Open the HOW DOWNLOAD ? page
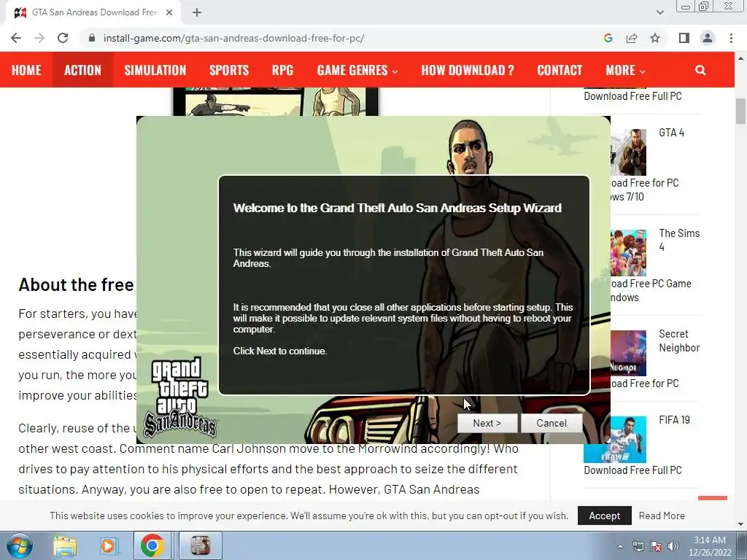The width and height of the screenshot is (747, 560). point(468,70)
